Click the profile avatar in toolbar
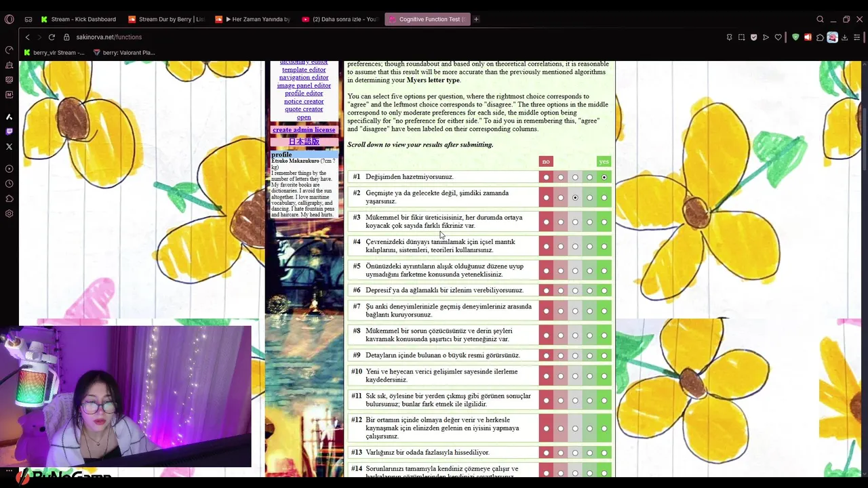The height and width of the screenshot is (488, 868). [832, 37]
